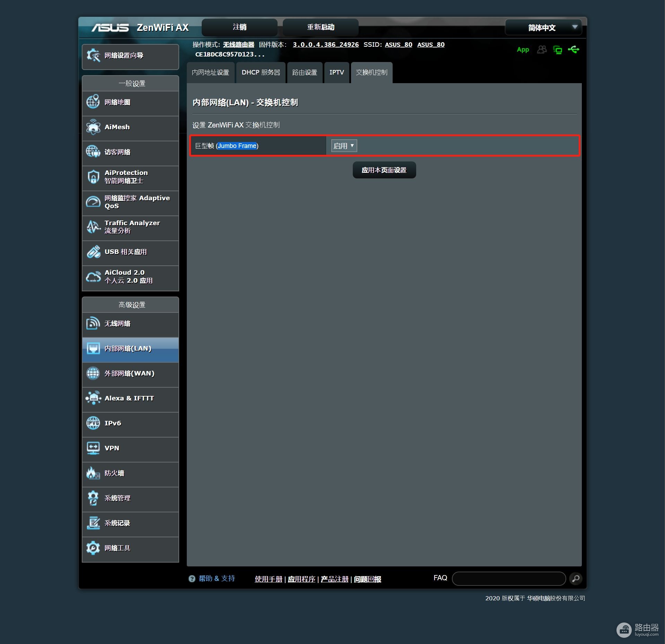665x644 pixels.
Task: Select the Traffic Analyzer icon
Action: (x=93, y=227)
